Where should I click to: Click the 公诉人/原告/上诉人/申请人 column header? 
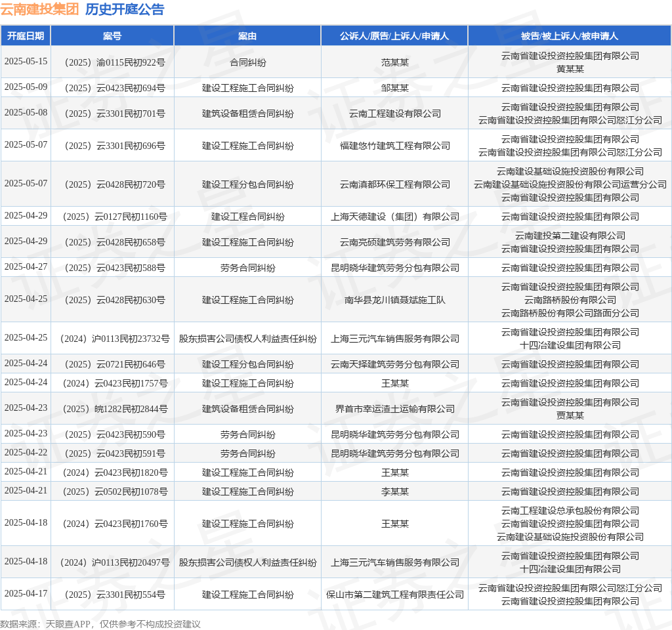(394, 36)
